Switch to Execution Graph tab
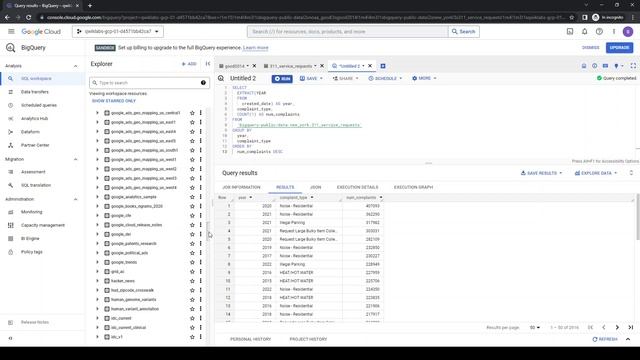Image resolution: width=640 pixels, height=360 pixels. pyautogui.click(x=413, y=187)
